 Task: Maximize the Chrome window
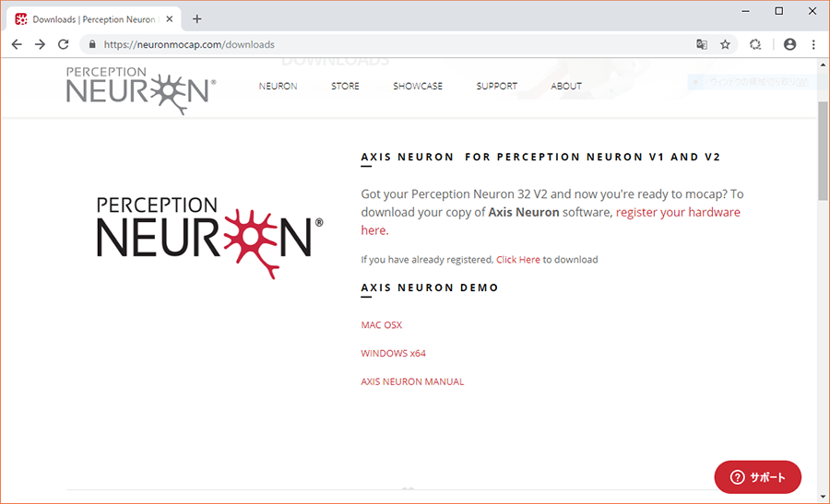click(x=778, y=11)
